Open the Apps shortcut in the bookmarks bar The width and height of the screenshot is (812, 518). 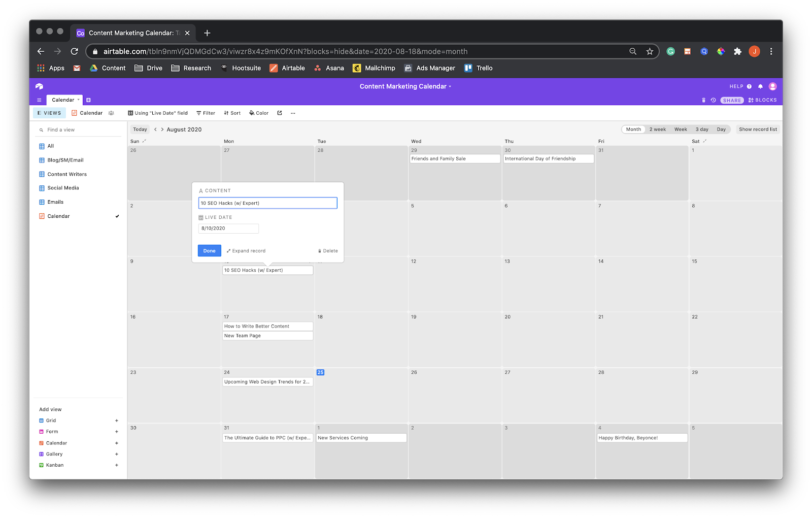coord(51,68)
